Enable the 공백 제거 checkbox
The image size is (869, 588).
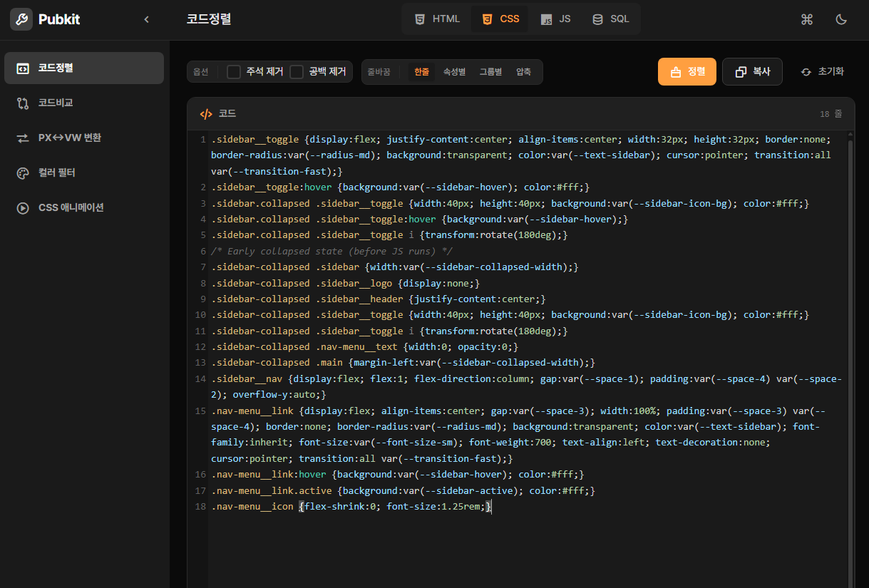pyautogui.click(x=297, y=71)
